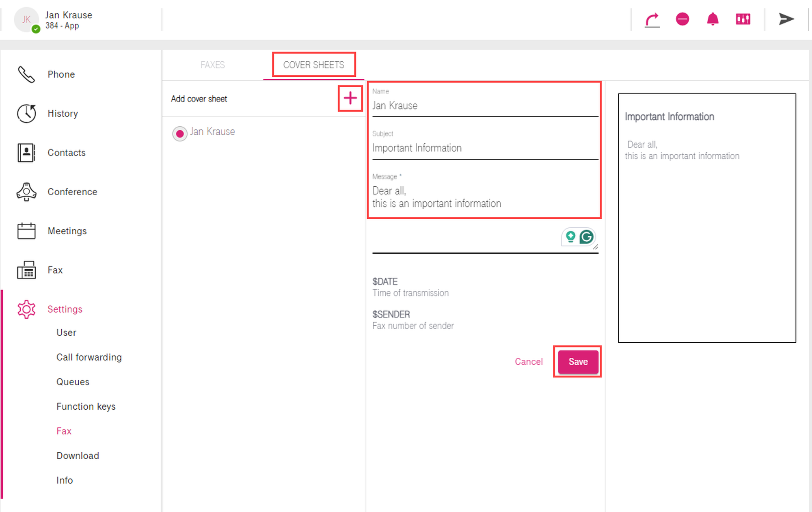Click the Subject input field
Screen dimensions: 812x512
click(x=485, y=148)
